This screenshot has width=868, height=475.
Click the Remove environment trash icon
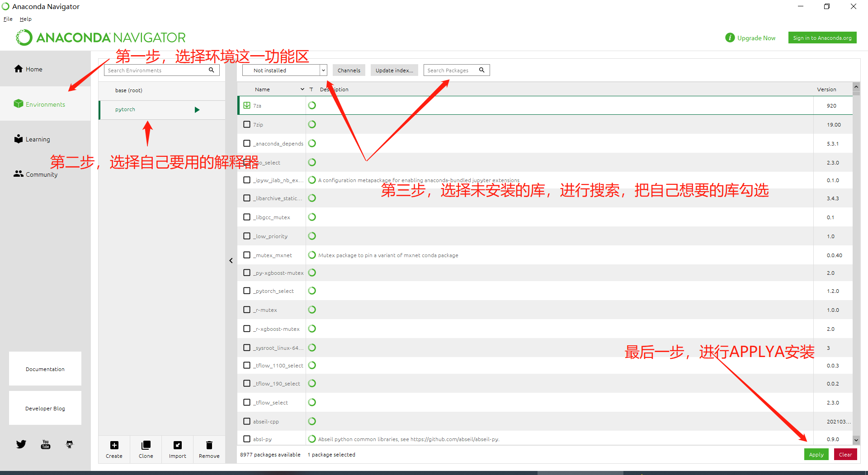[x=209, y=445]
